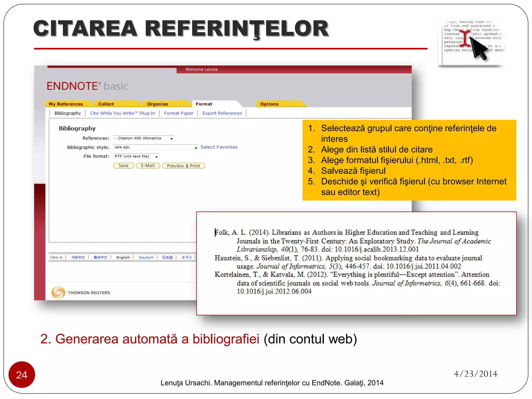The width and height of the screenshot is (532, 399).
Task: Click the Preview & Print button
Action: pyautogui.click(x=183, y=166)
